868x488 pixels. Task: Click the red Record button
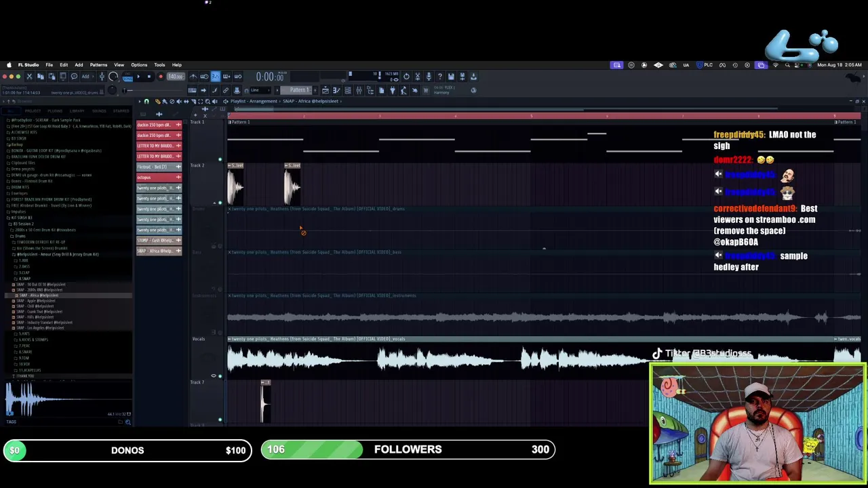[161, 77]
